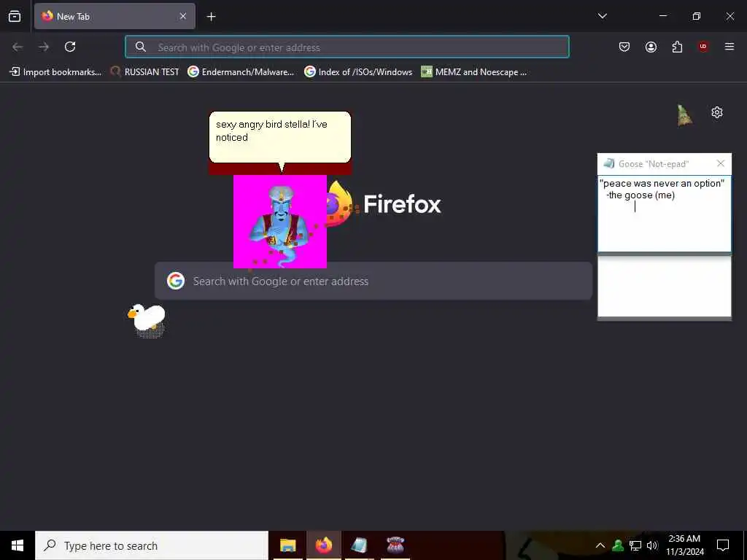Open the Index of /ISOs/Windows bookmark

pyautogui.click(x=358, y=72)
